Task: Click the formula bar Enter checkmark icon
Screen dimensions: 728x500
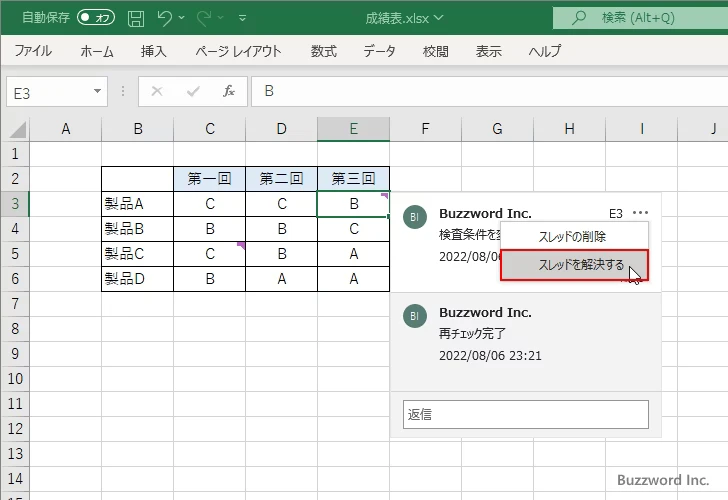Action: (193, 91)
